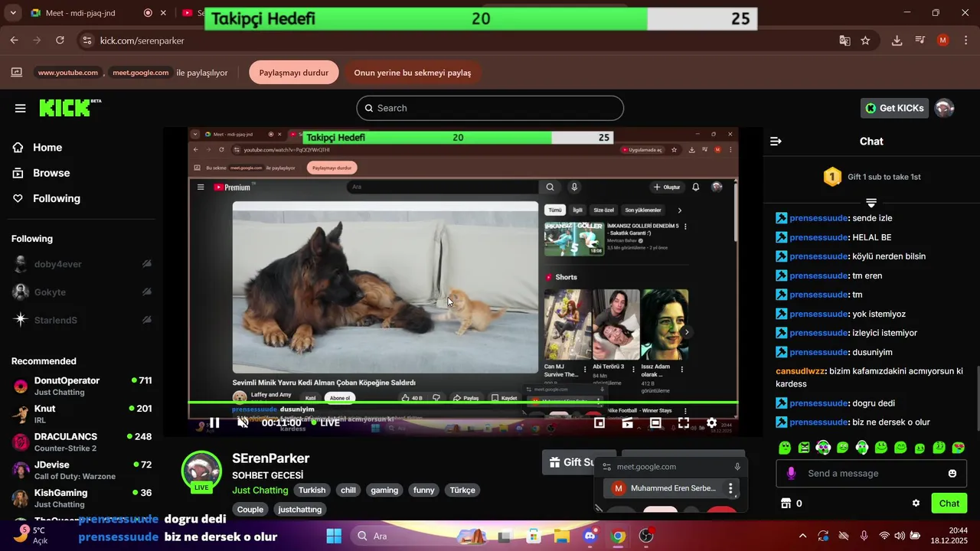980x551 pixels.
Task: Open Chrome tab search dropdown arrow
Action: 12,13
